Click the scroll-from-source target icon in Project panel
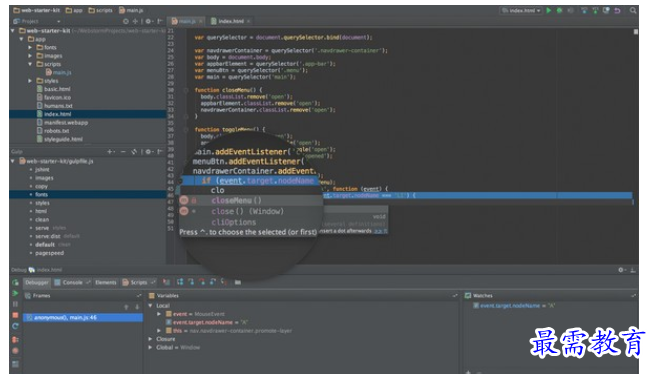Screen dimensions: 654x374 (126, 21)
